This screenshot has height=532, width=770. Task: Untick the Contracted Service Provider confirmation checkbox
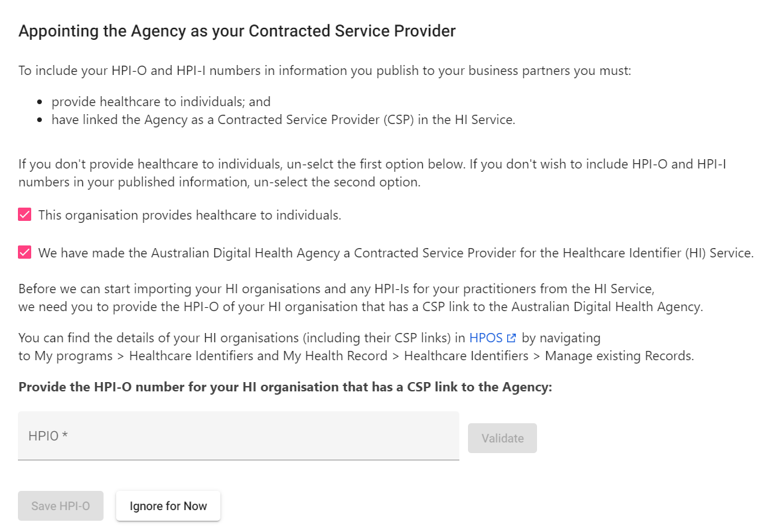[25, 252]
